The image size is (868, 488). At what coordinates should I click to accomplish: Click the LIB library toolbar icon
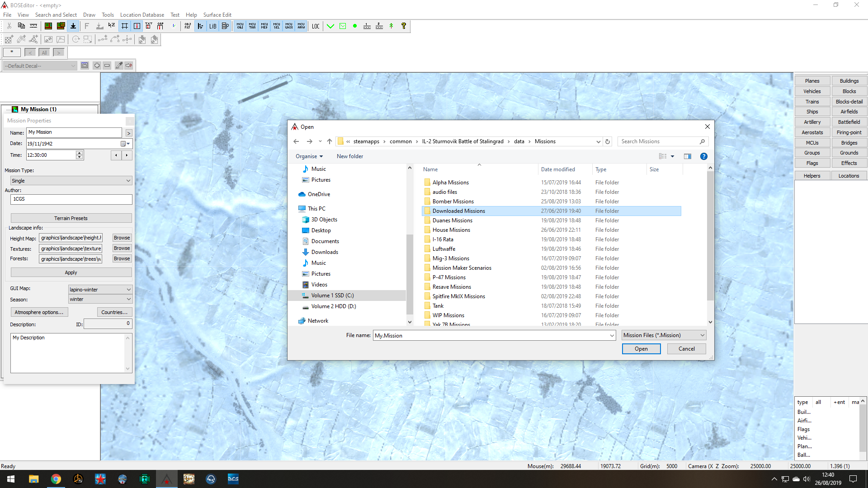click(212, 26)
